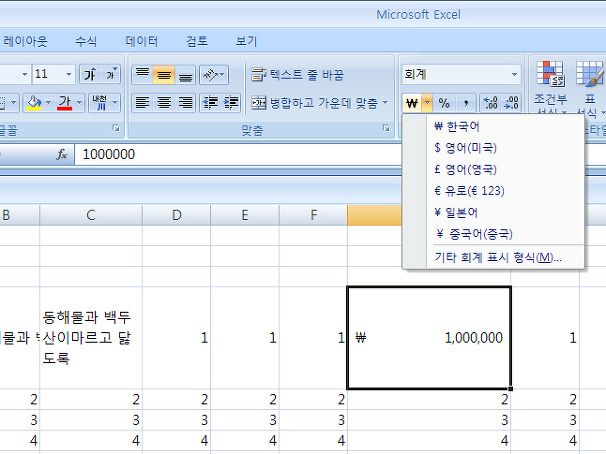Choose ¥ 일본어 currency format
606x454 pixels.
[493, 213]
